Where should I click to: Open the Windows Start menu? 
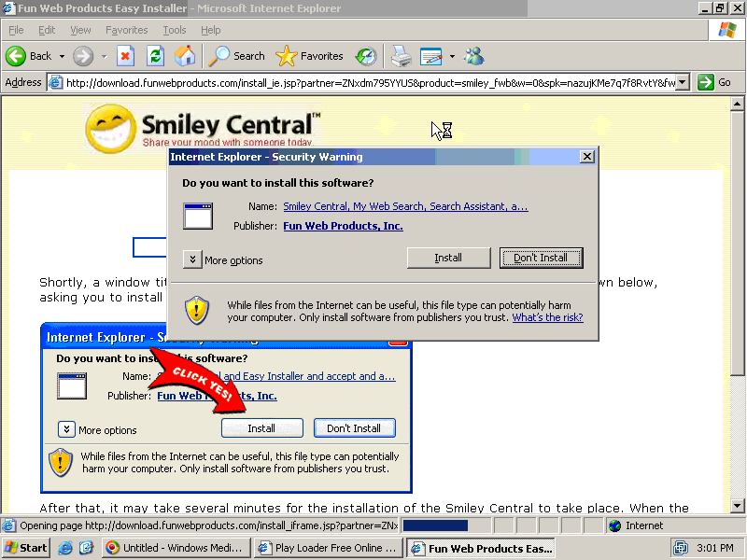coord(25,548)
